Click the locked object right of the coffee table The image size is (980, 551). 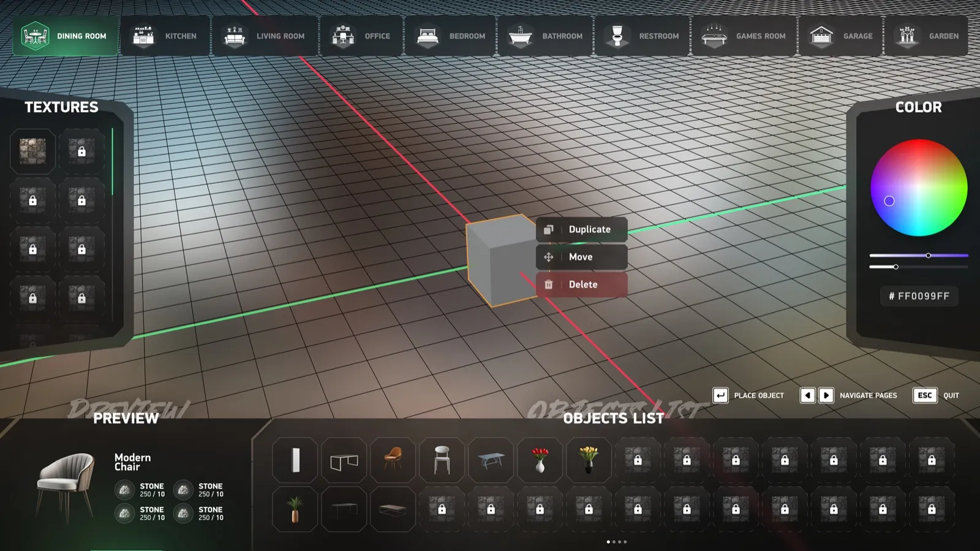pyautogui.click(x=442, y=509)
